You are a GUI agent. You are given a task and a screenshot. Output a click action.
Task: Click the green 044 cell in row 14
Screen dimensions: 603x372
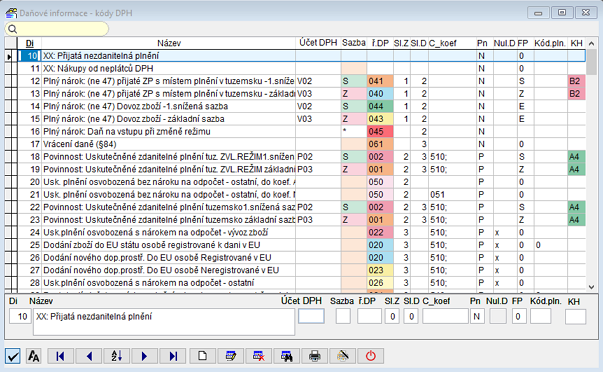pyautogui.click(x=380, y=106)
